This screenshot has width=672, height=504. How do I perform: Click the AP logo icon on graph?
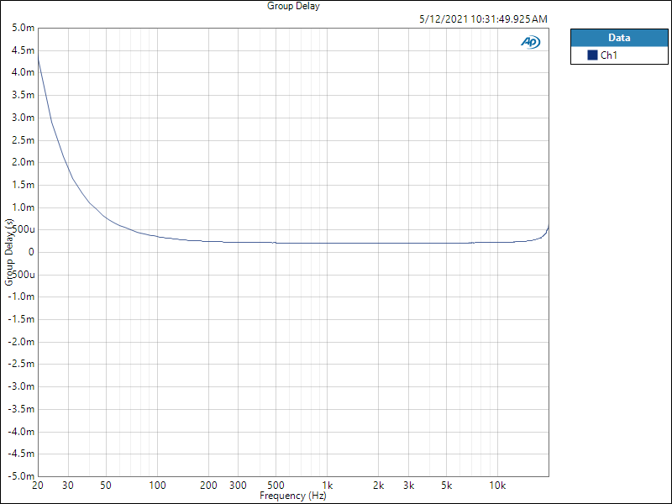tap(531, 42)
